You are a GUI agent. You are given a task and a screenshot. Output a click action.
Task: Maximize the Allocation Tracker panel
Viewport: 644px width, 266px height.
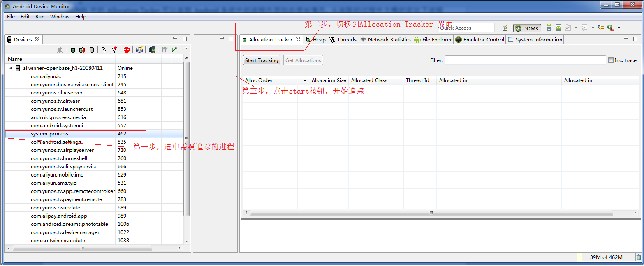[635, 39]
